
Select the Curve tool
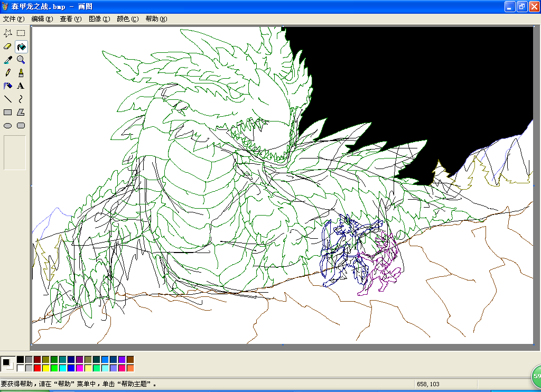point(21,99)
